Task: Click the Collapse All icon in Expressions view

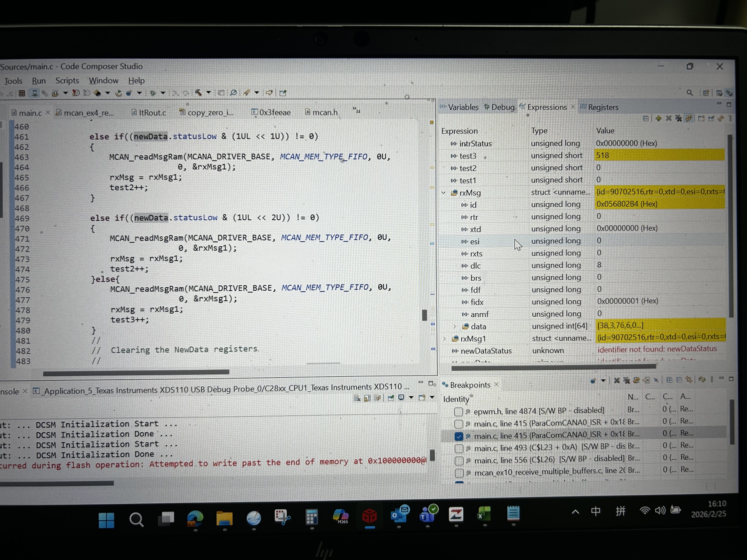Action: (646, 119)
